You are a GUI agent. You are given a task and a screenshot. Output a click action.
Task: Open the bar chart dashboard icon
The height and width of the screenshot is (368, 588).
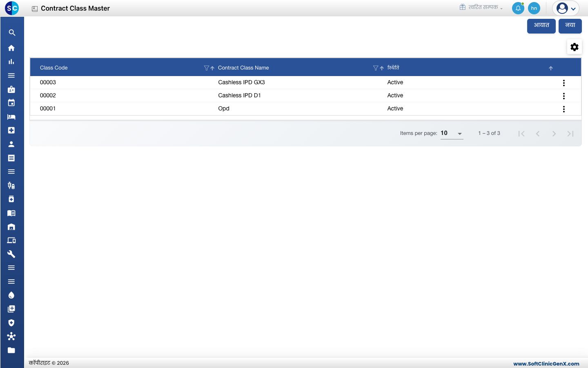click(x=11, y=62)
